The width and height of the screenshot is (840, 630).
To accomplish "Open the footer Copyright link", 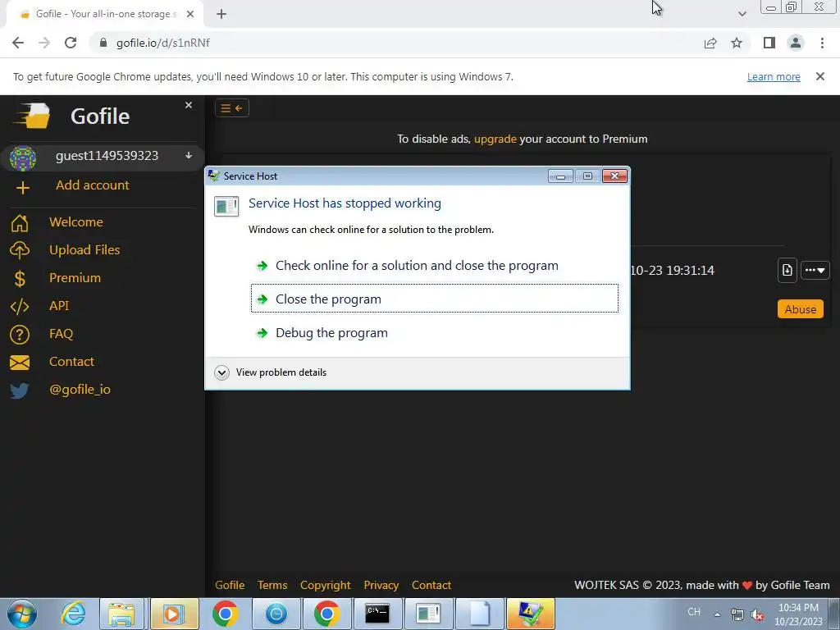I will [325, 585].
